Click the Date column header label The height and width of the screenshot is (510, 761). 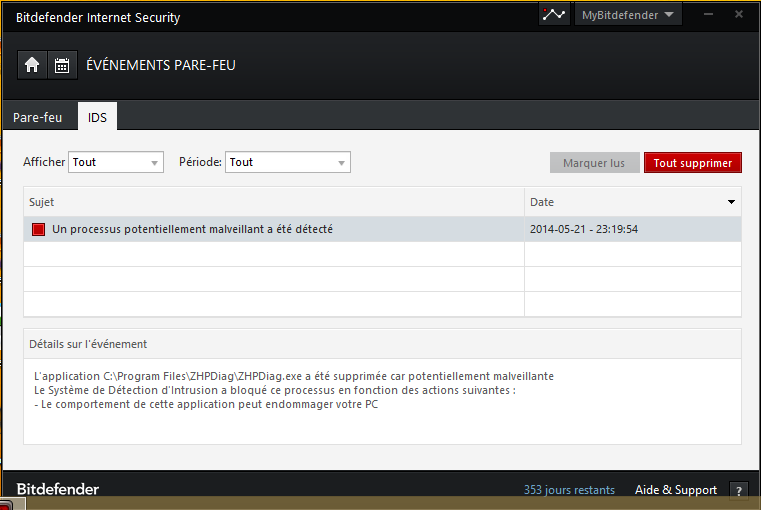[x=542, y=202]
